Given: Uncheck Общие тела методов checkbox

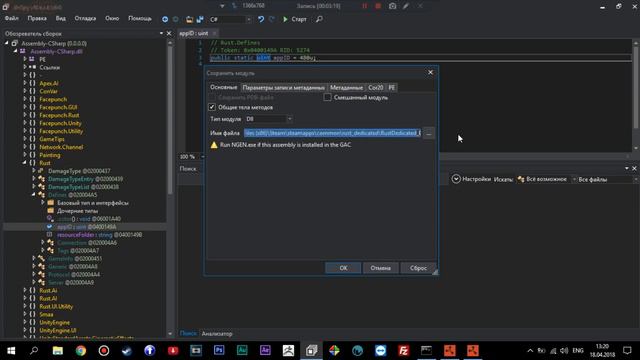Looking at the screenshot, I should [x=212, y=107].
